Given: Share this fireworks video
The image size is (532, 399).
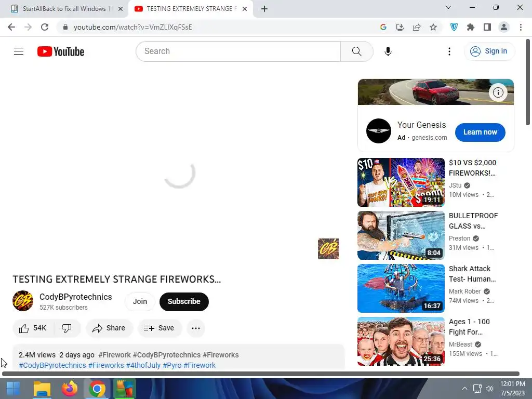Looking at the screenshot, I should coord(109,328).
